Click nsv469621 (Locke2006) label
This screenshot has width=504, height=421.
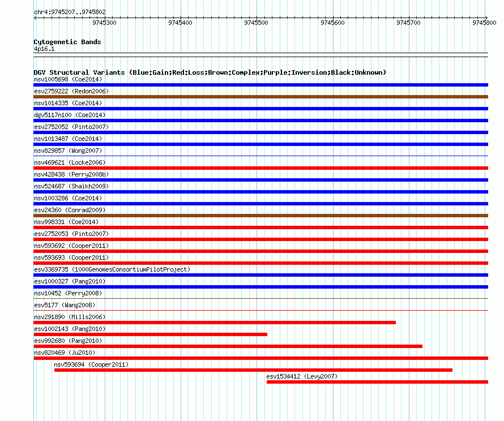(70, 162)
